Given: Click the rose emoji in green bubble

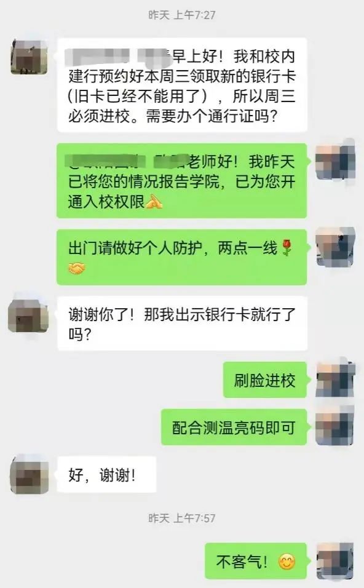Looking at the screenshot, I should [287, 248].
